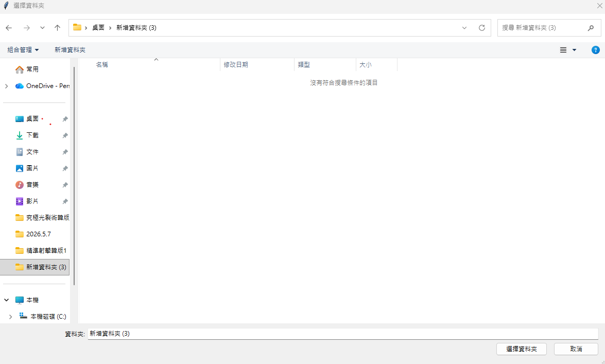Viewport: 605px width, 364px height.
Task: Open recent locations chevron next to forward arrow
Action: coord(42,28)
